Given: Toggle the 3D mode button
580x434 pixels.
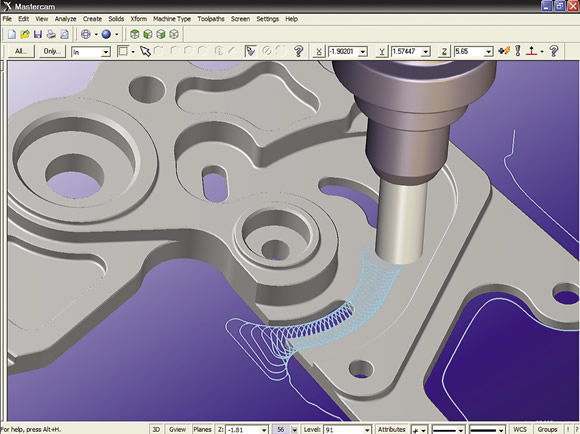Looking at the screenshot, I should coord(156,430).
